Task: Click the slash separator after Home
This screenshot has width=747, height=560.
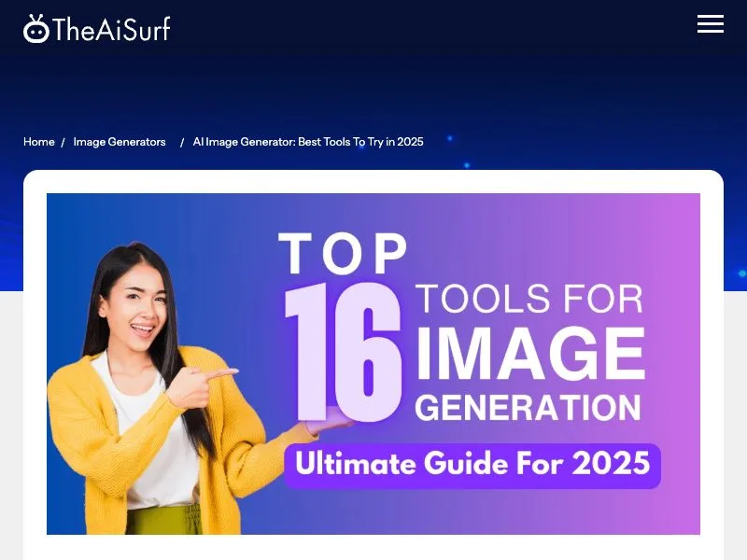Action: [x=63, y=143]
